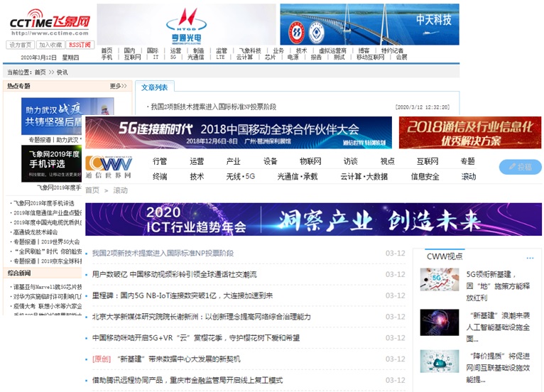The height and width of the screenshot is (392, 544).
Task: Click 首页 in CCTIME breadcrumb
Action: pos(40,72)
